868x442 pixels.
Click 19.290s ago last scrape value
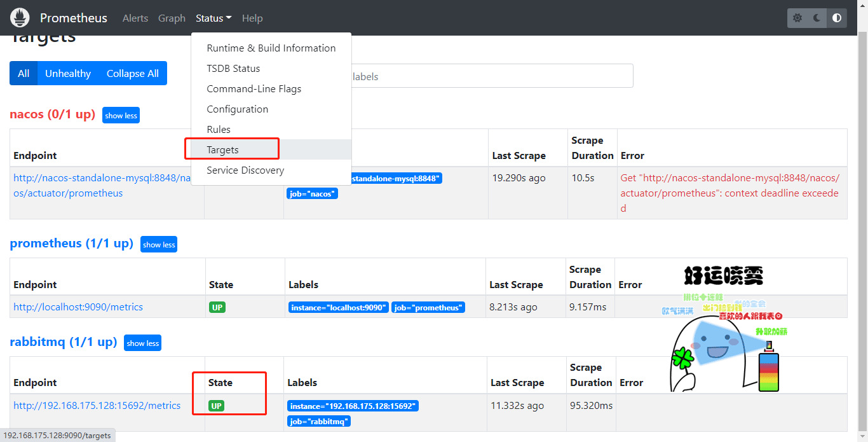point(519,177)
